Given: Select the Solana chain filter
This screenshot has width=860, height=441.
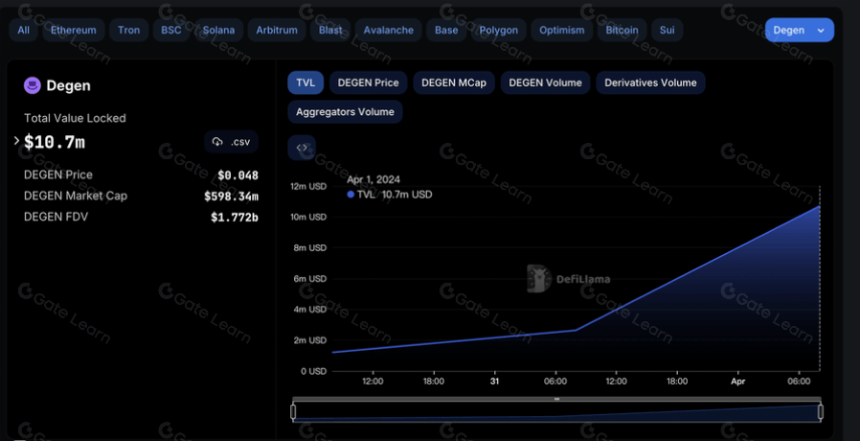Looking at the screenshot, I should click(x=219, y=30).
